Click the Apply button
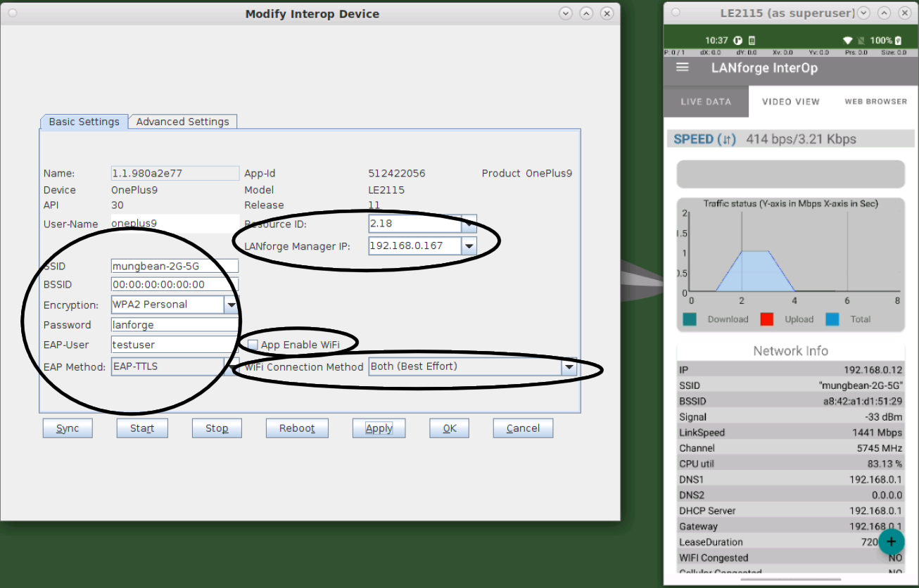919x588 pixels. point(379,428)
